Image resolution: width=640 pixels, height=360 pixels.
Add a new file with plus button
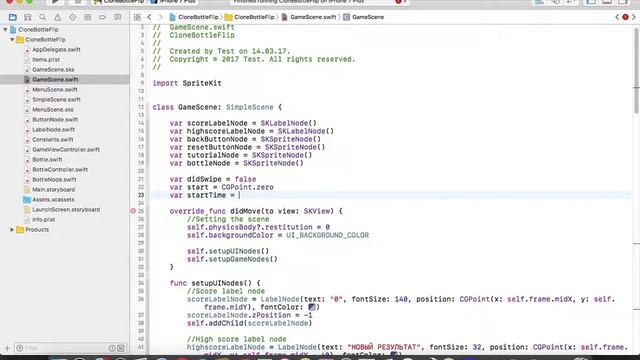point(7,348)
